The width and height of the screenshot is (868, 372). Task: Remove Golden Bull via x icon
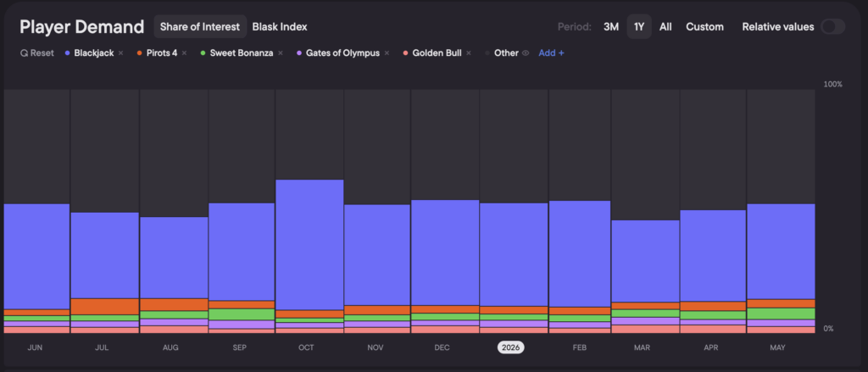click(468, 53)
